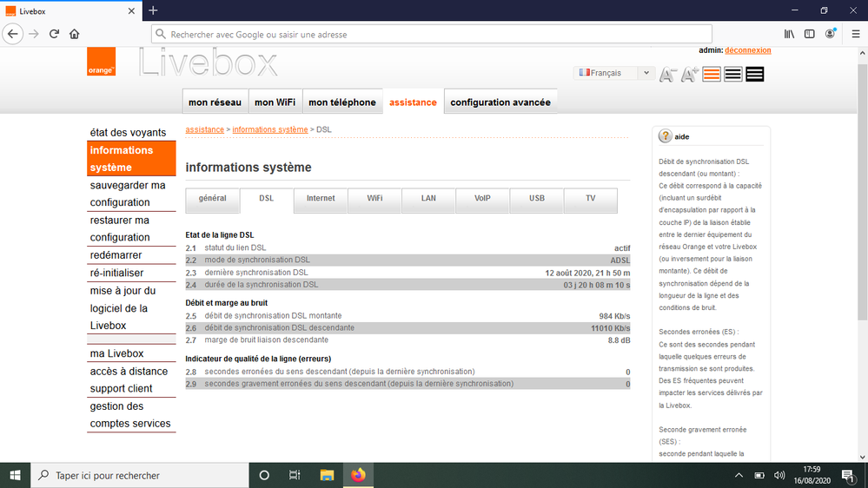
Task: Open gestion des comptes services link
Action: [130, 415]
